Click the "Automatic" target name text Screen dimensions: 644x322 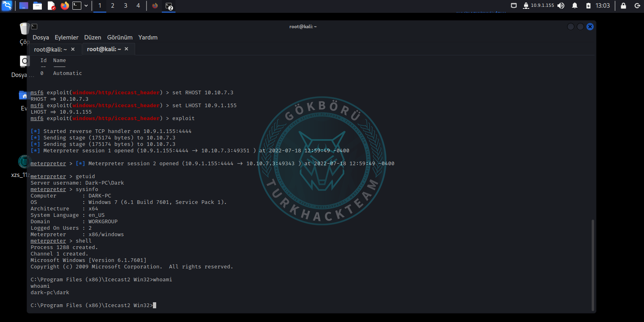pos(68,73)
